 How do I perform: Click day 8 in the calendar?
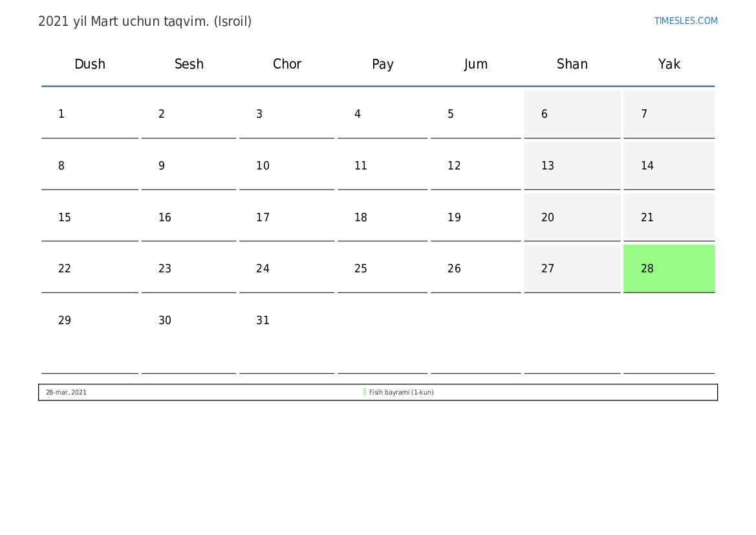(90, 166)
